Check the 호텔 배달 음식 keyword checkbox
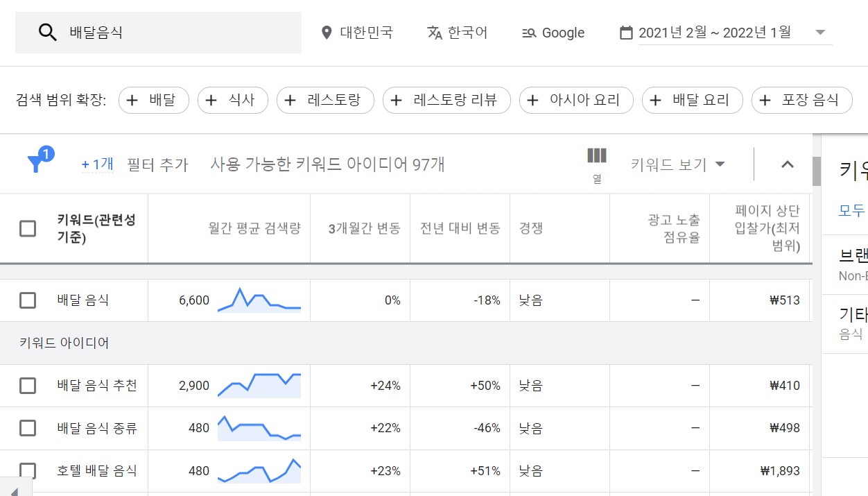The image size is (868, 496). coord(28,470)
